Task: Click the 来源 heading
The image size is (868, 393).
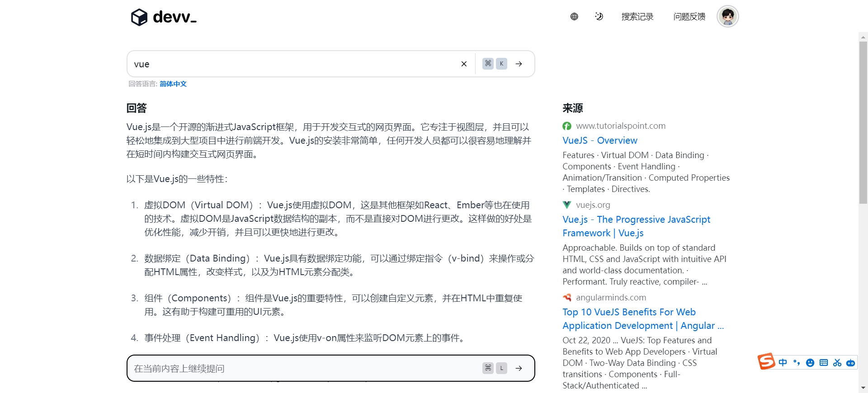Action: [x=573, y=108]
